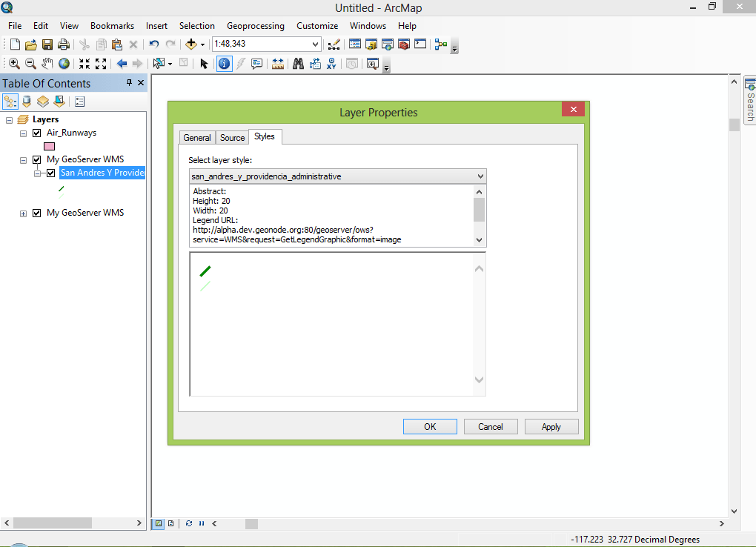Open the Select layer style dropdown
This screenshot has height=547, width=756.
480,176
